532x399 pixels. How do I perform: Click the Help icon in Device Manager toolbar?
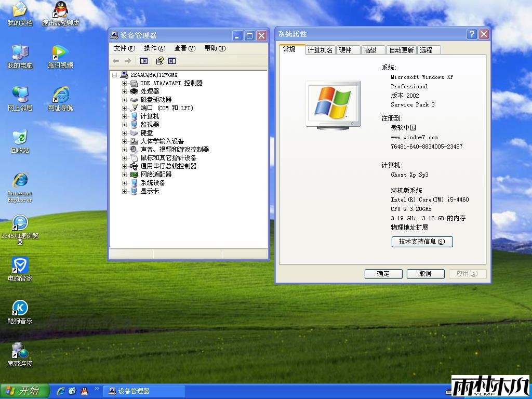pyautogui.click(x=160, y=60)
